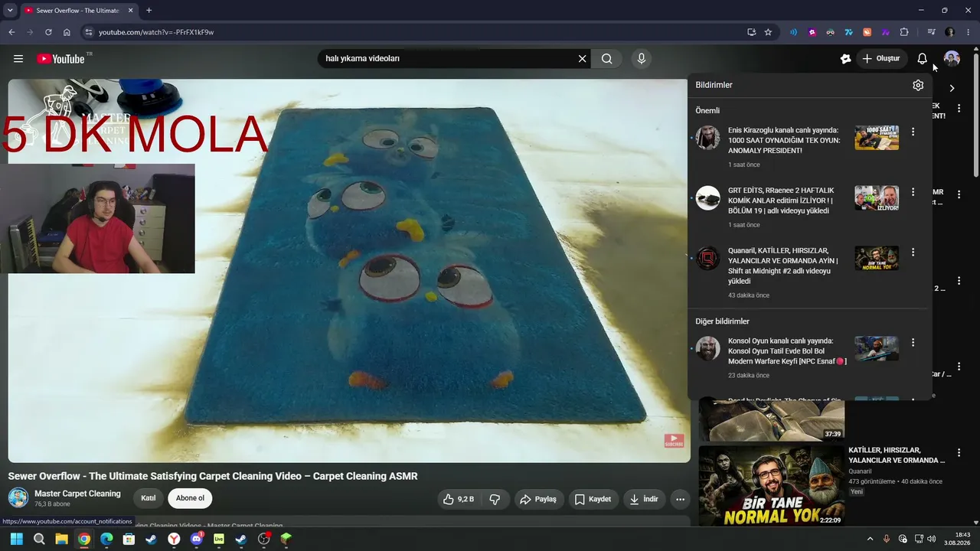Go to the YouTube home logo
The width and height of the screenshot is (980, 551).
[60, 59]
